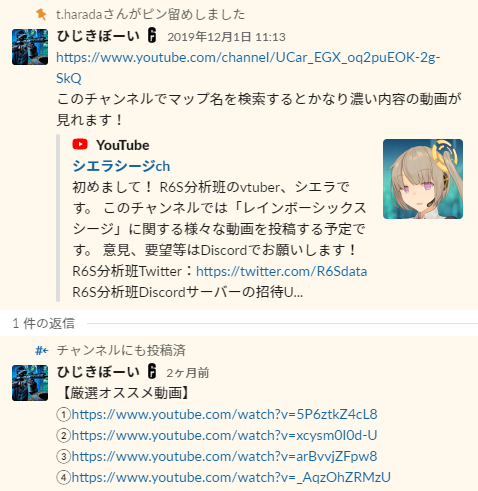Click the Rainbow Six status emoji in first message

(152, 36)
